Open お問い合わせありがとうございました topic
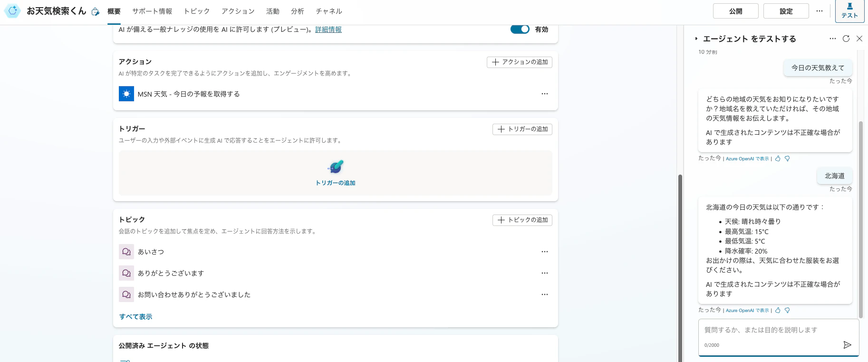The height and width of the screenshot is (362, 868). click(x=194, y=294)
